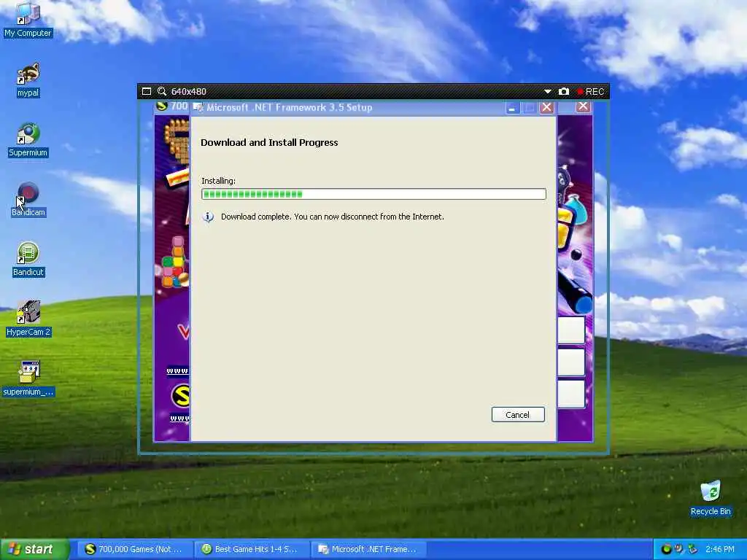The height and width of the screenshot is (560, 747).
Task: Click the bottom white button in games window
Action: [570, 394]
